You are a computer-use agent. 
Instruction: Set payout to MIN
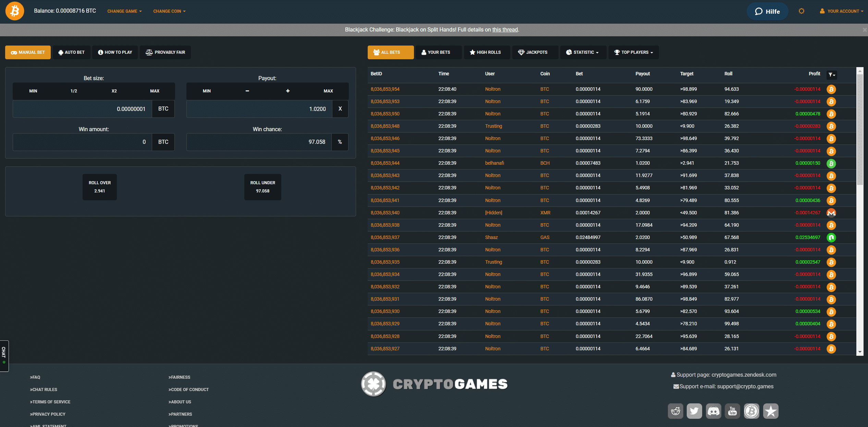207,91
